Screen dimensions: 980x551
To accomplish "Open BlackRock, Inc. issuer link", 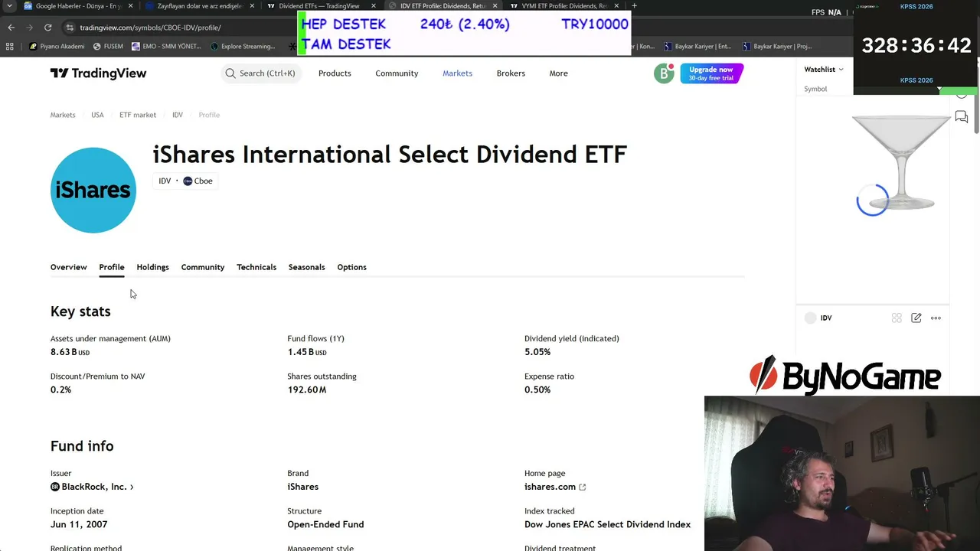I will click(94, 487).
